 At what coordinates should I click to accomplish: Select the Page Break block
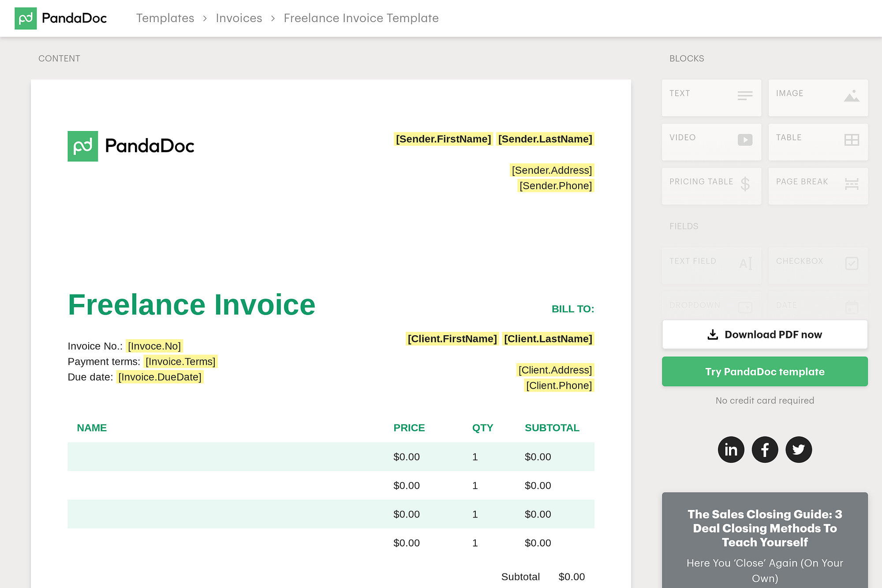[x=818, y=186]
